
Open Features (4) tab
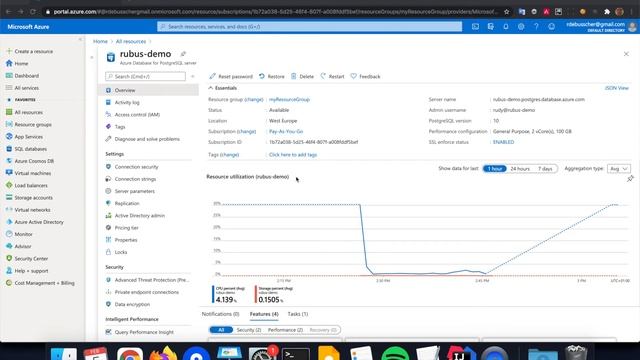[264, 314]
